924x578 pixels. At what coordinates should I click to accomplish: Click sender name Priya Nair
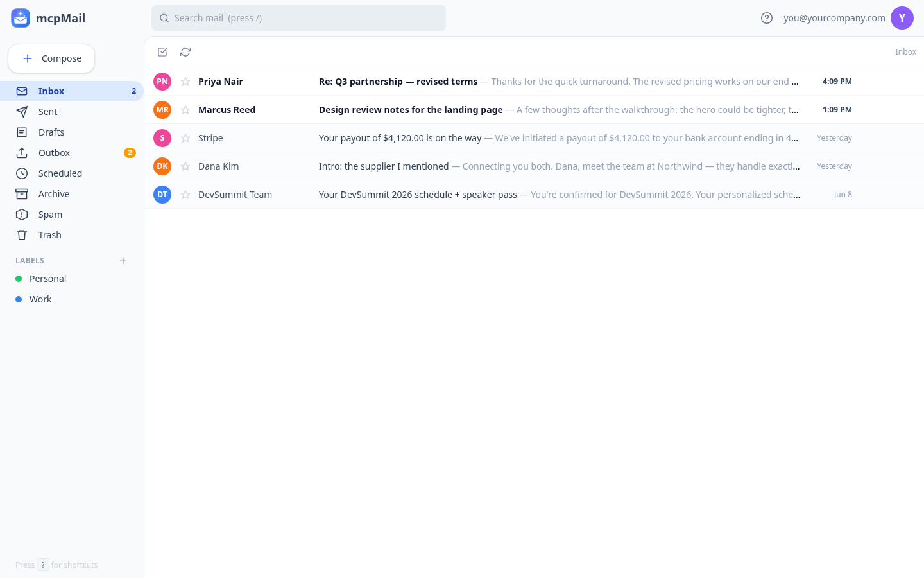tap(221, 82)
